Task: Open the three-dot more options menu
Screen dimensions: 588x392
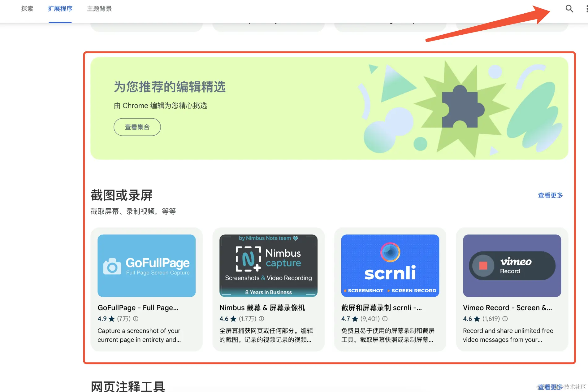Action: [586, 9]
